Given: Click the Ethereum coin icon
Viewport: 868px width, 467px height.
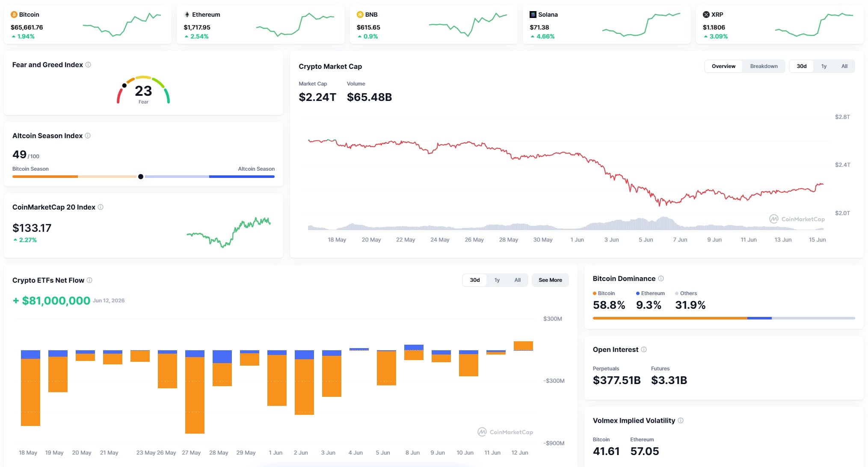Looking at the screenshot, I should tap(187, 15).
